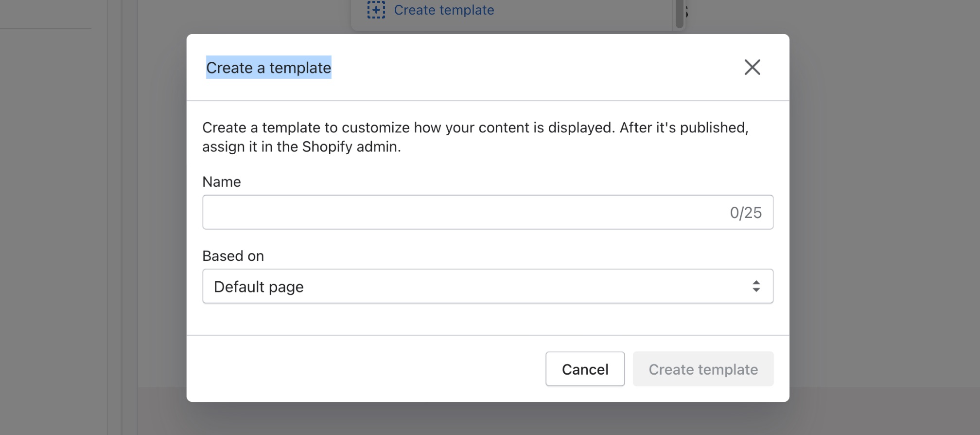The image size is (980, 435).
Task: Click the 0/25 character counter
Action: point(746,213)
